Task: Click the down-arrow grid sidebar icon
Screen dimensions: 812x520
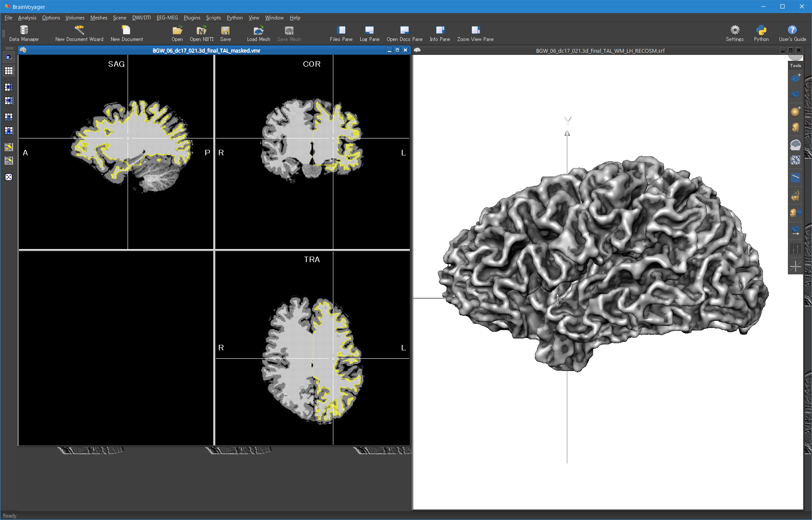Action: (x=8, y=130)
